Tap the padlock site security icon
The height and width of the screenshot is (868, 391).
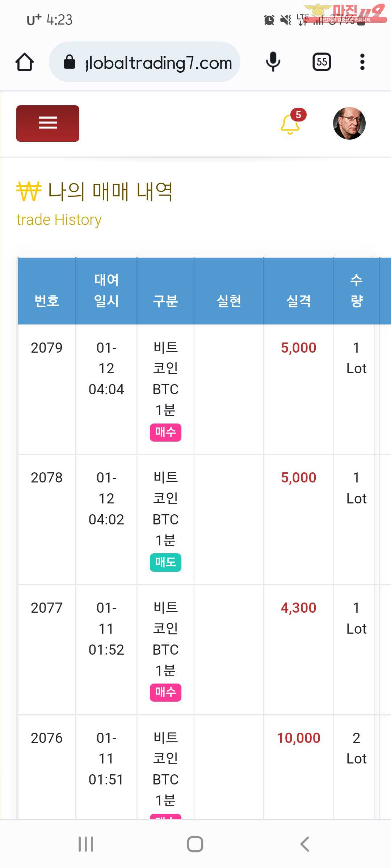point(70,62)
